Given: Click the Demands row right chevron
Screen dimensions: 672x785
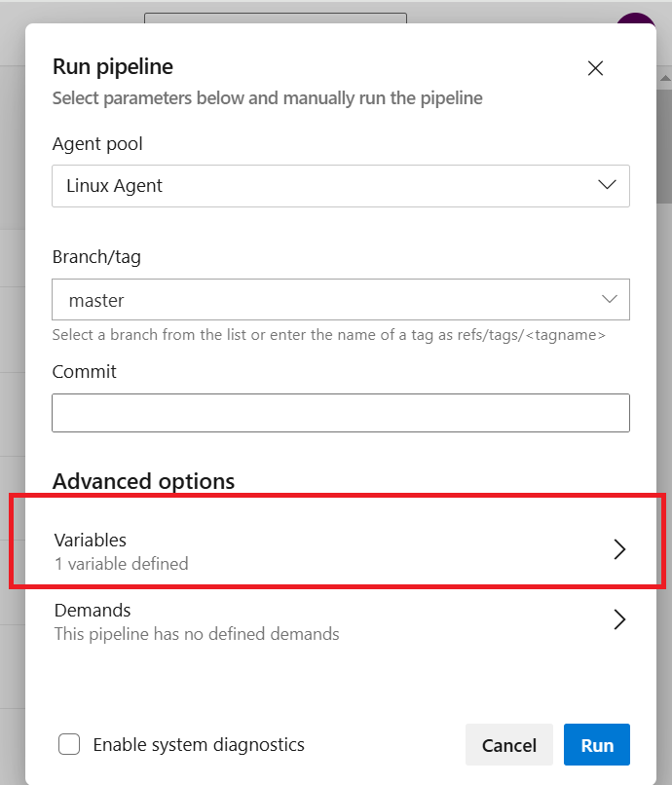Looking at the screenshot, I should (x=619, y=619).
